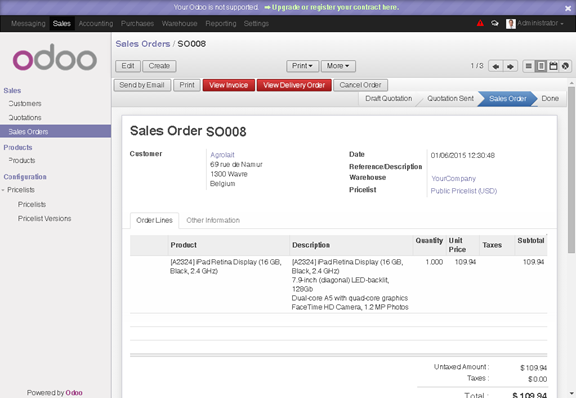Click the Create button
The image size is (576, 398).
click(x=159, y=66)
